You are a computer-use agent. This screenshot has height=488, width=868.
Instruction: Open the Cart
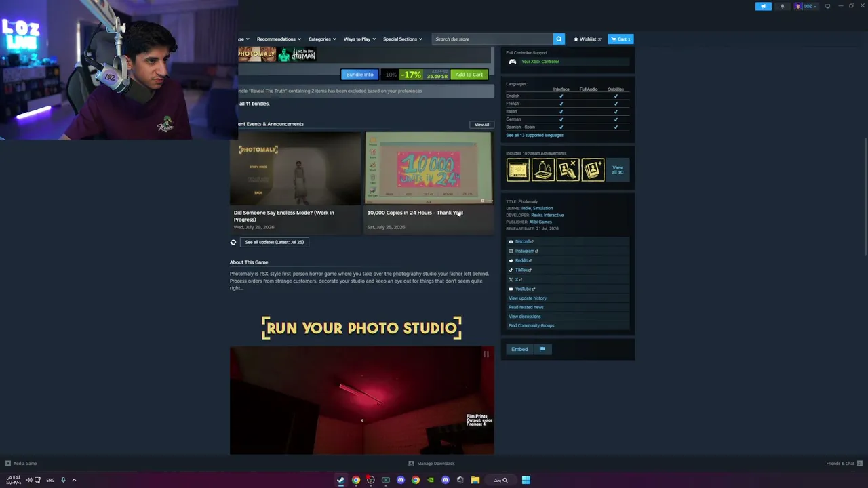pyautogui.click(x=620, y=39)
